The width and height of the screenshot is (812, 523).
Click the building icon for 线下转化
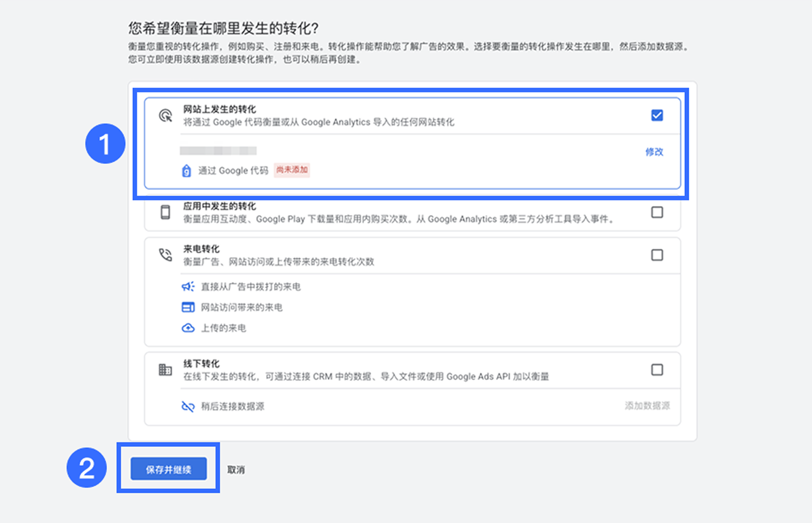coord(165,370)
